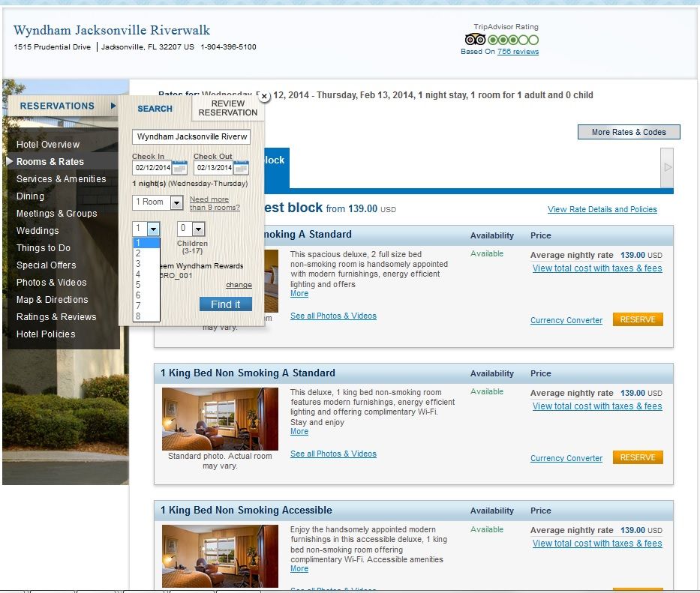Click King Standard room photo thumbnail
Screen dimensions: 700x593
pyautogui.click(x=220, y=418)
